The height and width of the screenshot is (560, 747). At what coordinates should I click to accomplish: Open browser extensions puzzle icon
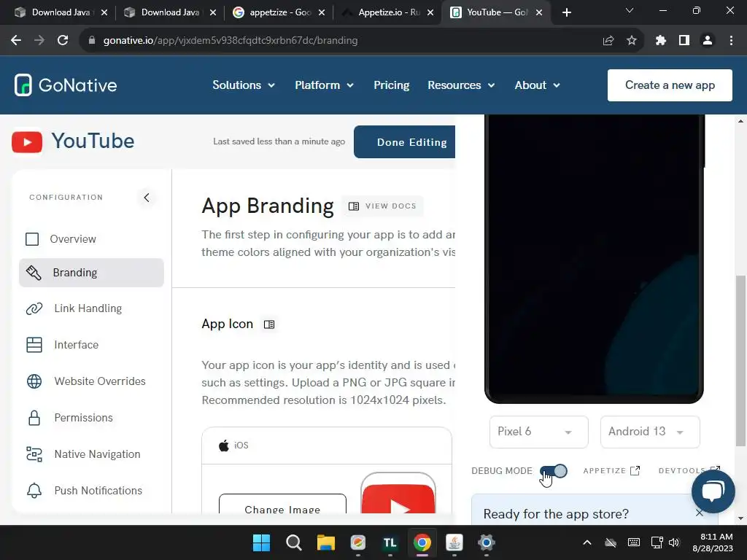click(x=660, y=41)
